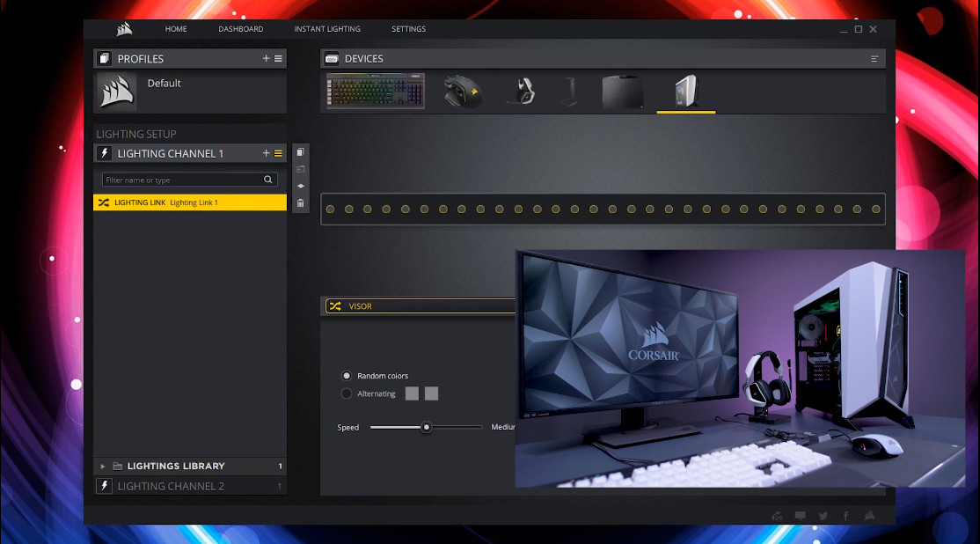Screen dimensions: 980x544
Task: Click the Lightings Library folder icon
Action: (117, 467)
